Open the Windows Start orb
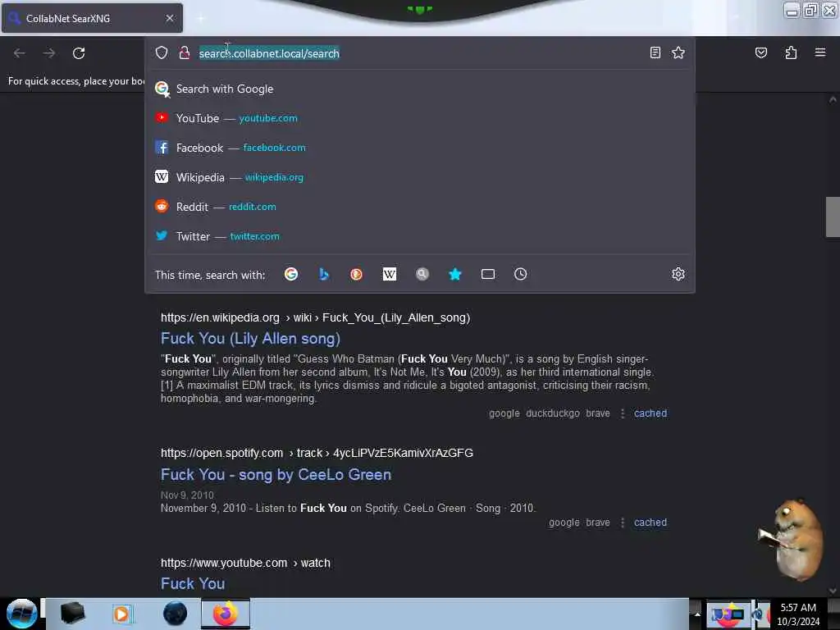Viewport: 840px width, 630px height. 21,614
